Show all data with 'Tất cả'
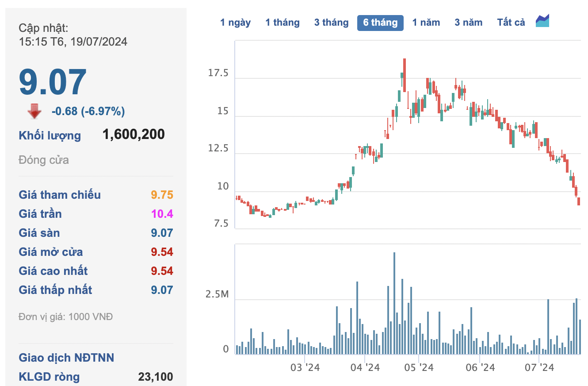The image size is (588, 386). [x=511, y=23]
